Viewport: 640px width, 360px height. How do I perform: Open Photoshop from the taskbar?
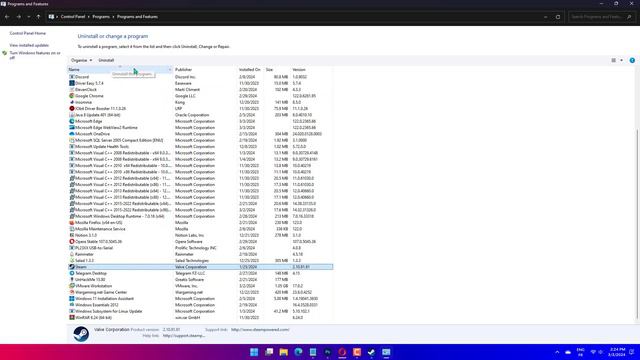(327, 352)
